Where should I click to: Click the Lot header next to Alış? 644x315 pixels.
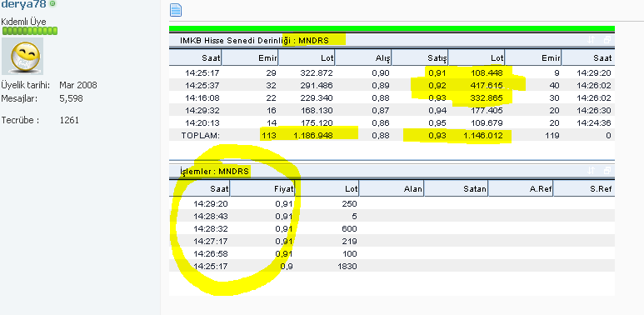[307, 57]
